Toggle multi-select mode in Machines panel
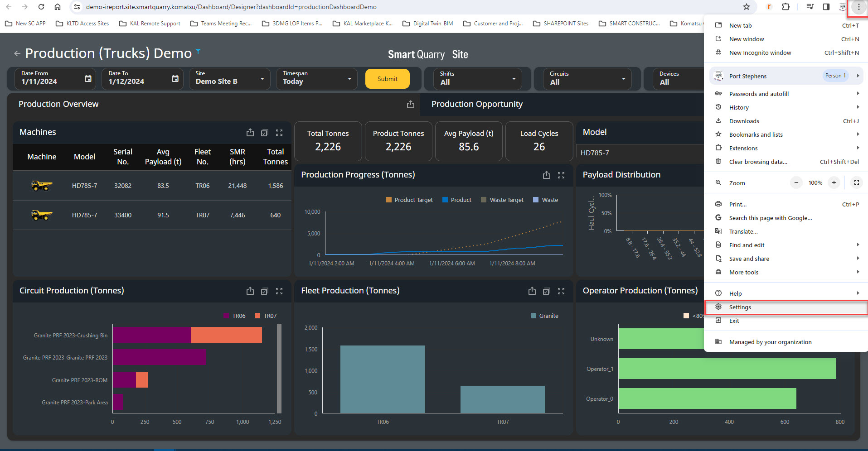The height and width of the screenshot is (451, 868). tap(265, 133)
